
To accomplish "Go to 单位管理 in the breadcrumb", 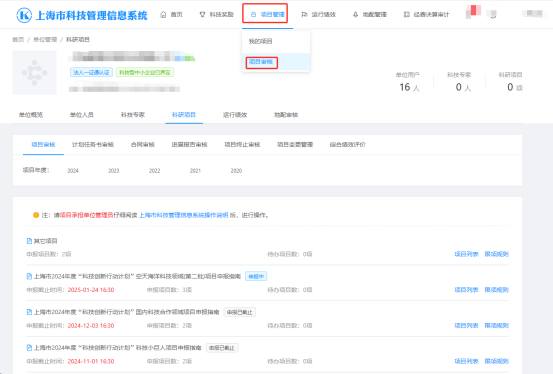I will 45,40.
